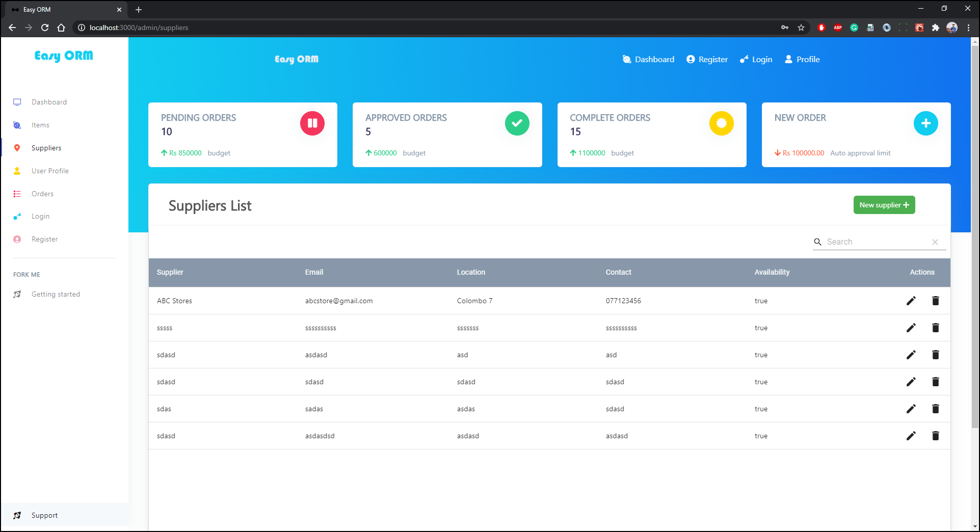The width and height of the screenshot is (980, 532).
Task: Click Login in the top navbar
Action: (x=756, y=59)
